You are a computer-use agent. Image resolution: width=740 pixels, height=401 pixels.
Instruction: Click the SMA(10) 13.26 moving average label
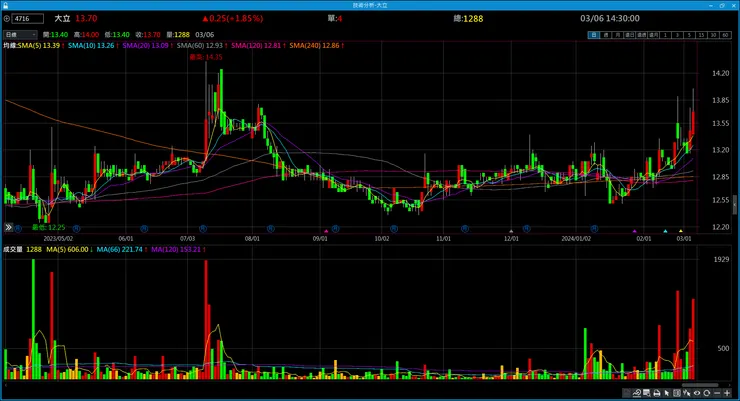[93, 45]
